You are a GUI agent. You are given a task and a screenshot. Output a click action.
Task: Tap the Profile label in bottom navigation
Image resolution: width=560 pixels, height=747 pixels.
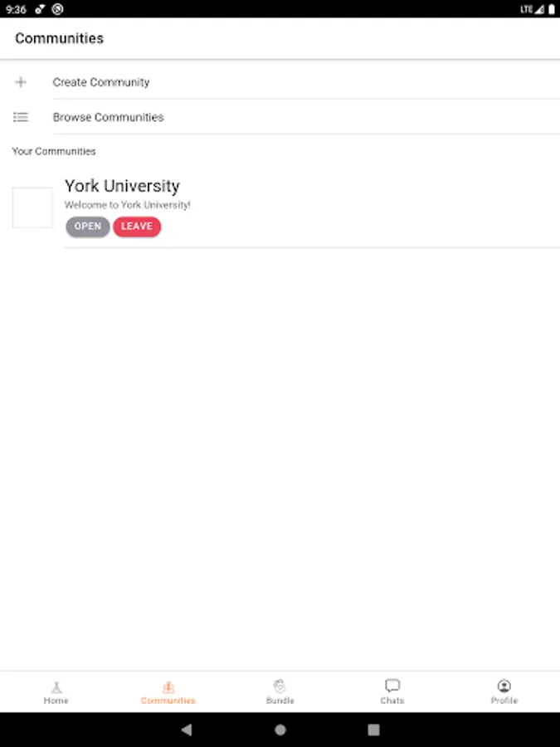coord(504,701)
